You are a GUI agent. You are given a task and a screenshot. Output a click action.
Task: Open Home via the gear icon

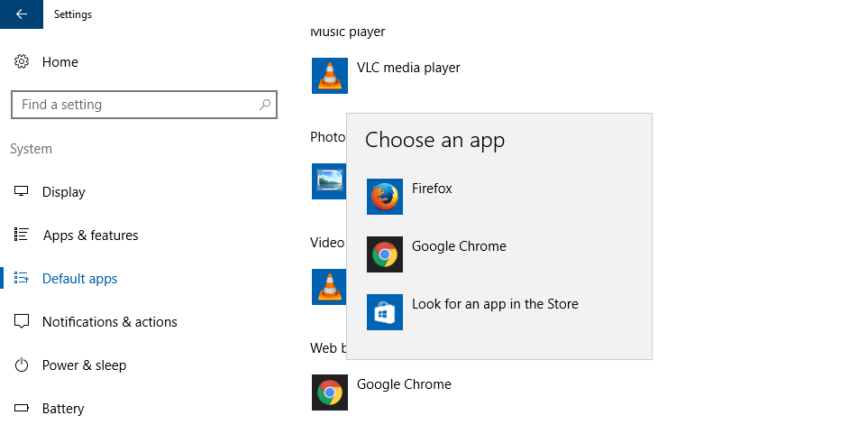[x=22, y=61]
